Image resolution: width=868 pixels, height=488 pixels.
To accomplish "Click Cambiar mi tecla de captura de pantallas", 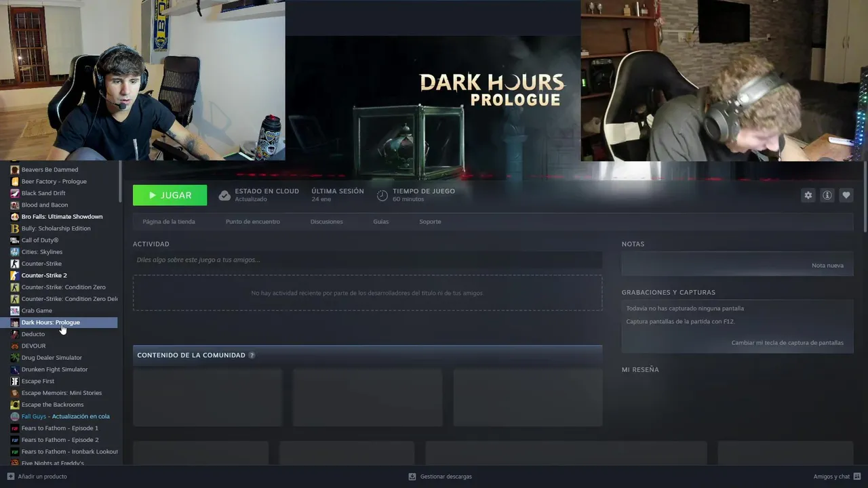I will [x=787, y=343].
